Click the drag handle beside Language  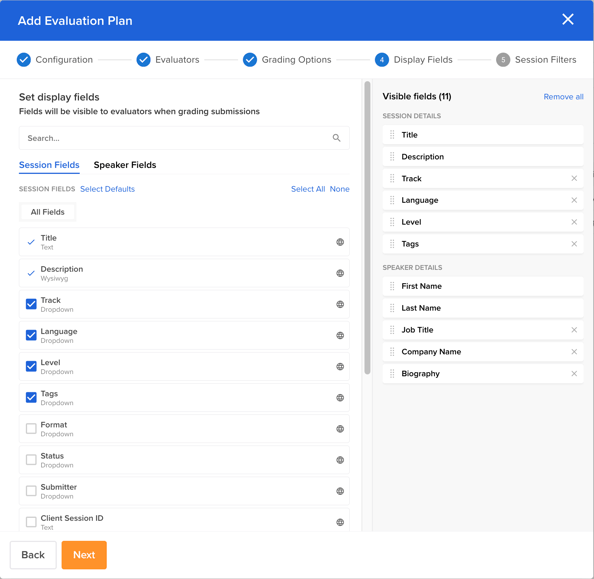pyautogui.click(x=392, y=200)
